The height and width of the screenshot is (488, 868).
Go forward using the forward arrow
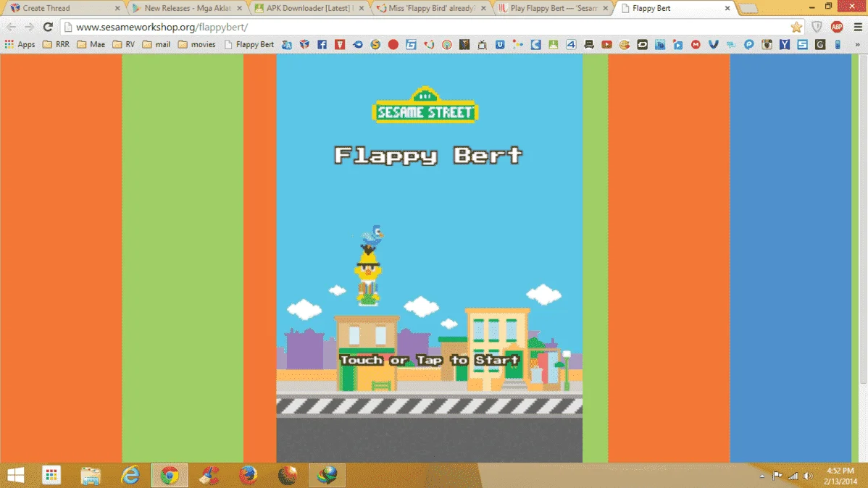[29, 27]
